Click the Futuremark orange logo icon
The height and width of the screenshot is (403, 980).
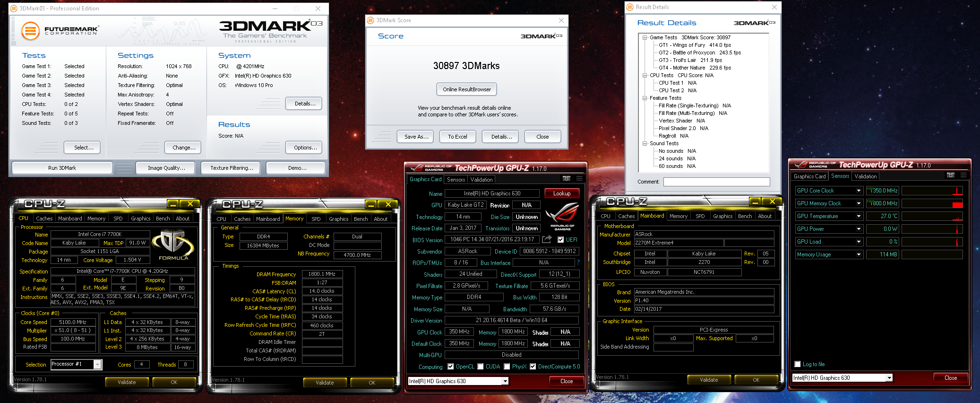[x=30, y=31]
